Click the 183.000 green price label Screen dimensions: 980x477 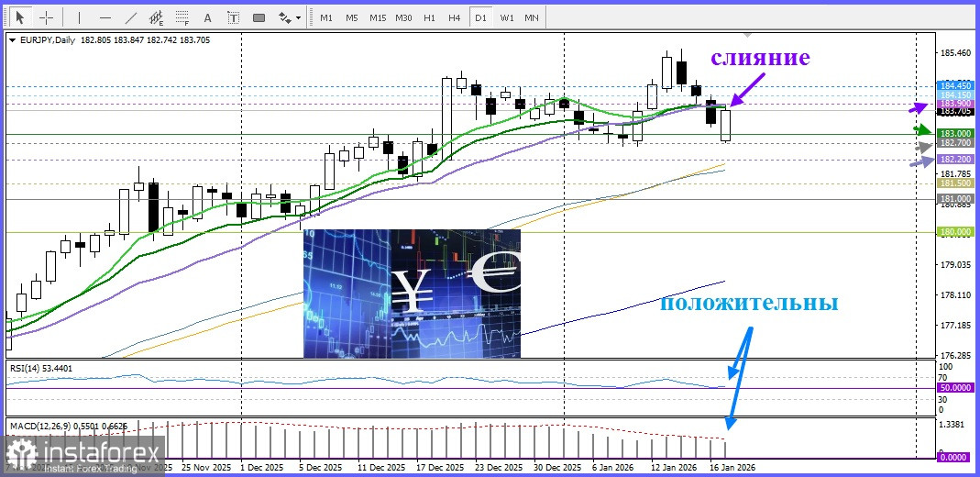(x=955, y=133)
